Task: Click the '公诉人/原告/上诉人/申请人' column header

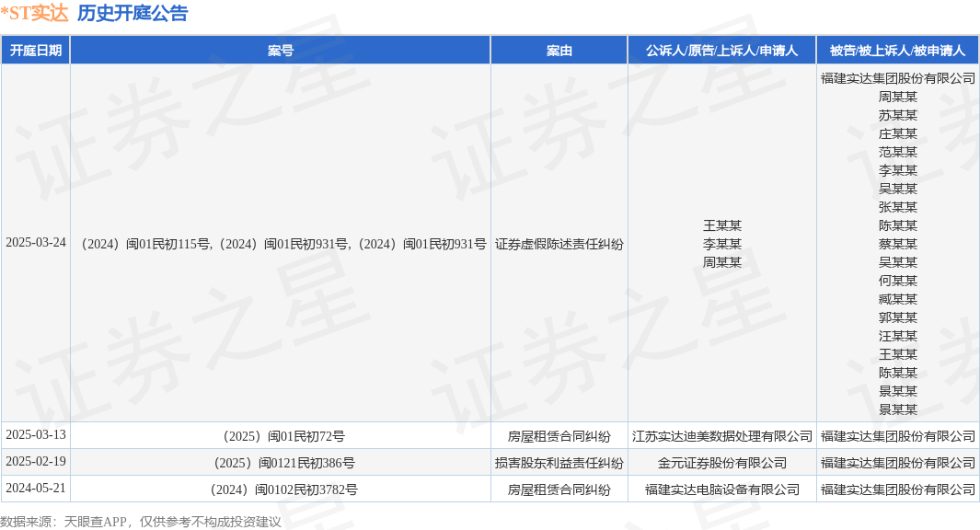Action: click(x=721, y=51)
